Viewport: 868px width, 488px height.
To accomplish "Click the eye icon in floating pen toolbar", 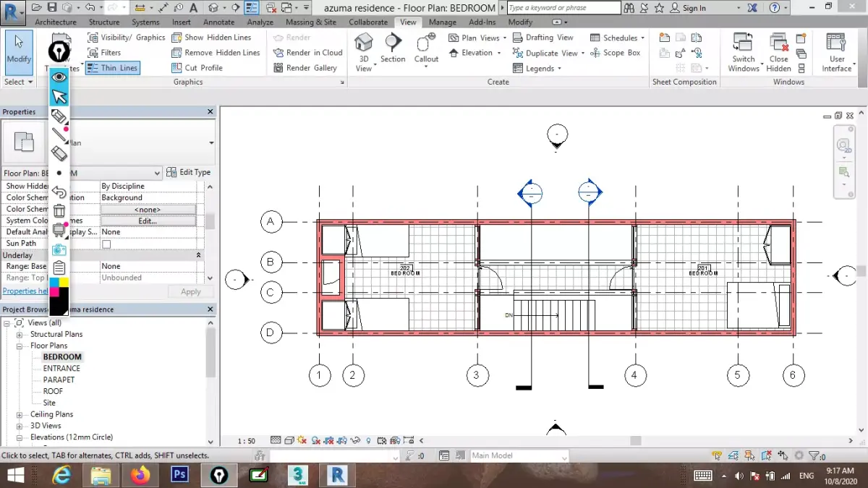I will (59, 77).
